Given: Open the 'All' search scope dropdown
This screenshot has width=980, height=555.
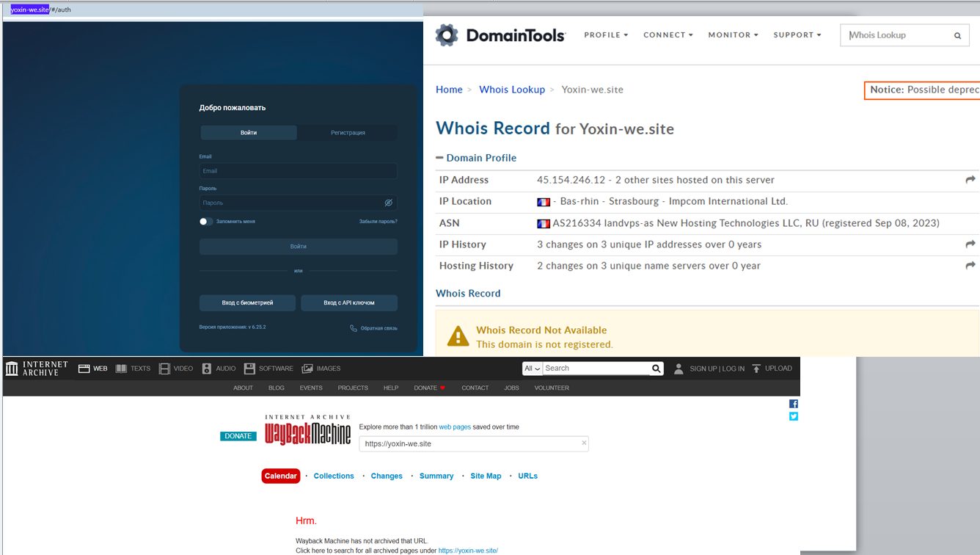Looking at the screenshot, I should click(x=532, y=369).
